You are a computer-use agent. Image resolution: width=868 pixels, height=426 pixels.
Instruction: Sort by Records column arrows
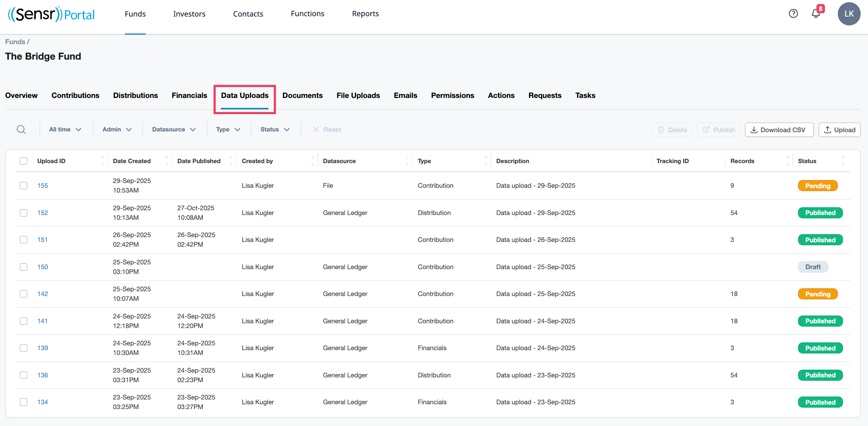pyautogui.click(x=788, y=161)
